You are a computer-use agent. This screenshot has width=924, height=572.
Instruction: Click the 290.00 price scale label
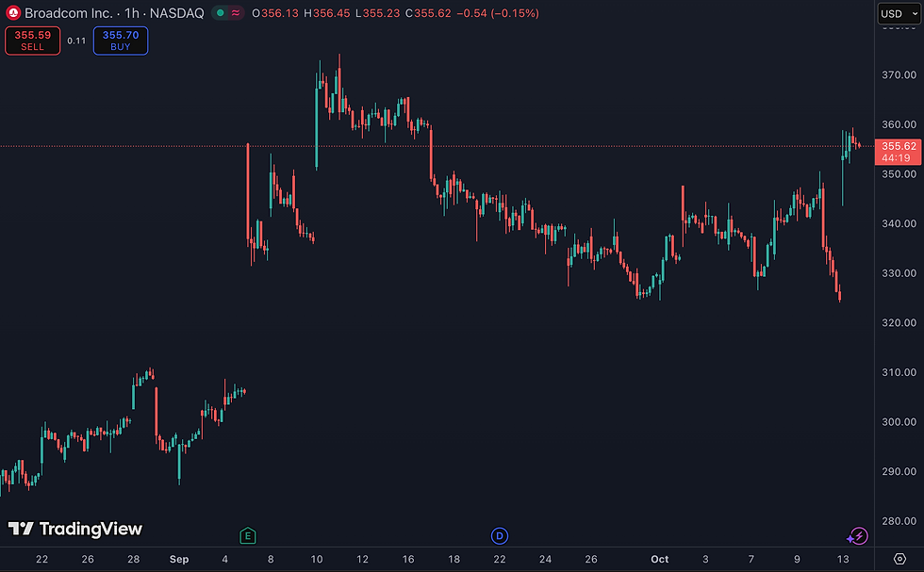pyautogui.click(x=899, y=471)
